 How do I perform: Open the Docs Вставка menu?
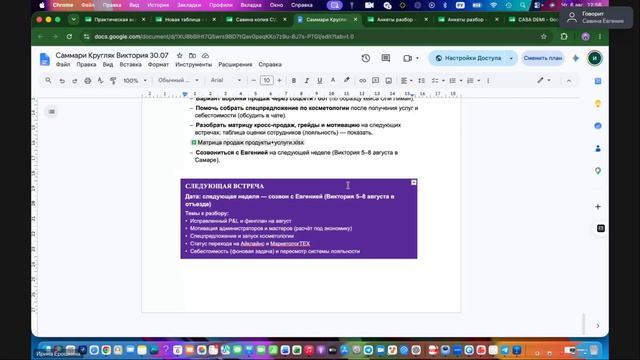[130, 64]
